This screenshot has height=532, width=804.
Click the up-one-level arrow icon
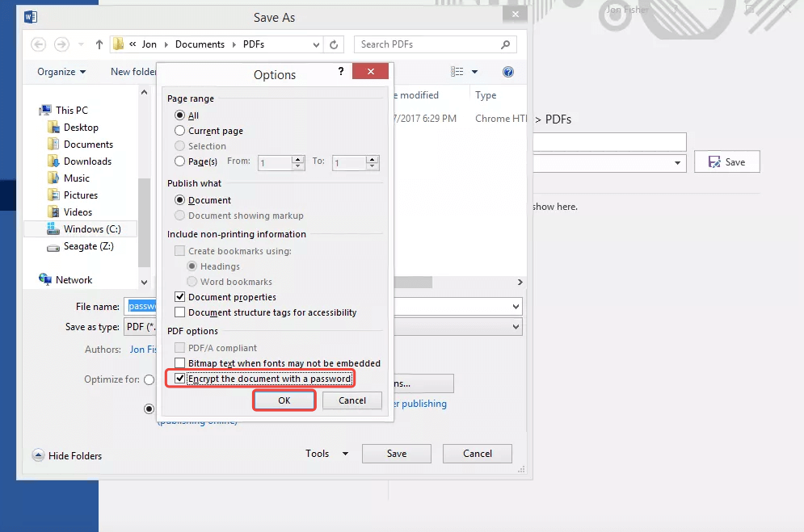point(99,44)
